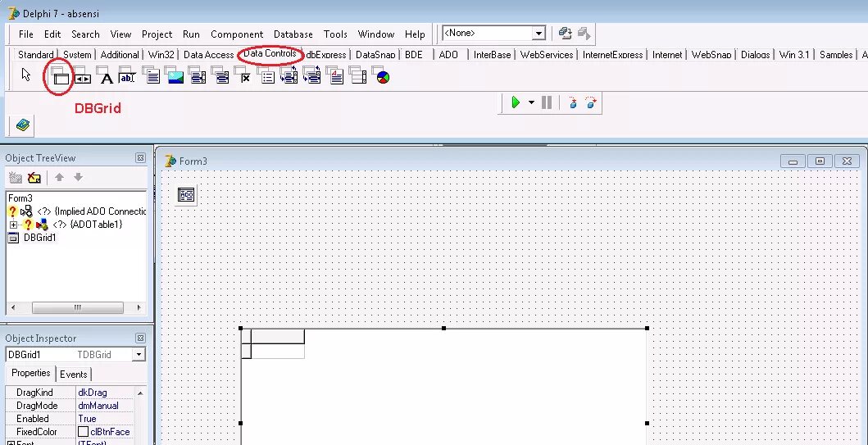Select ADOTable component icon on Form3
The image size is (868, 445).
point(186,195)
